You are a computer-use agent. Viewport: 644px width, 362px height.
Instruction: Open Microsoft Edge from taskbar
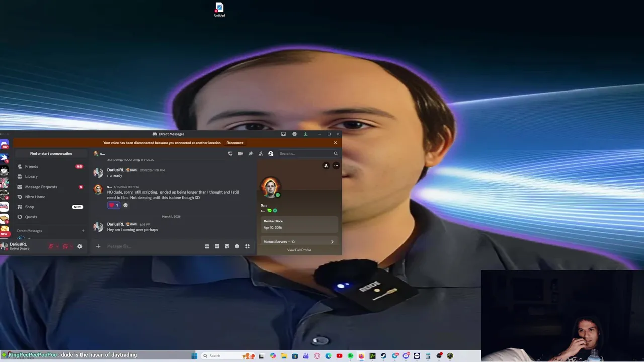coord(328,356)
